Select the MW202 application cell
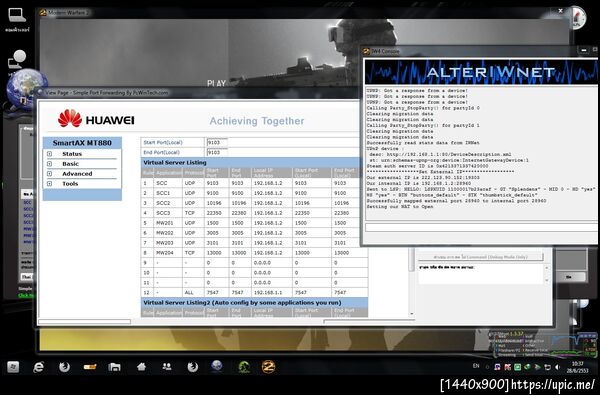Viewport: 600px width, 395px height. coord(168,233)
